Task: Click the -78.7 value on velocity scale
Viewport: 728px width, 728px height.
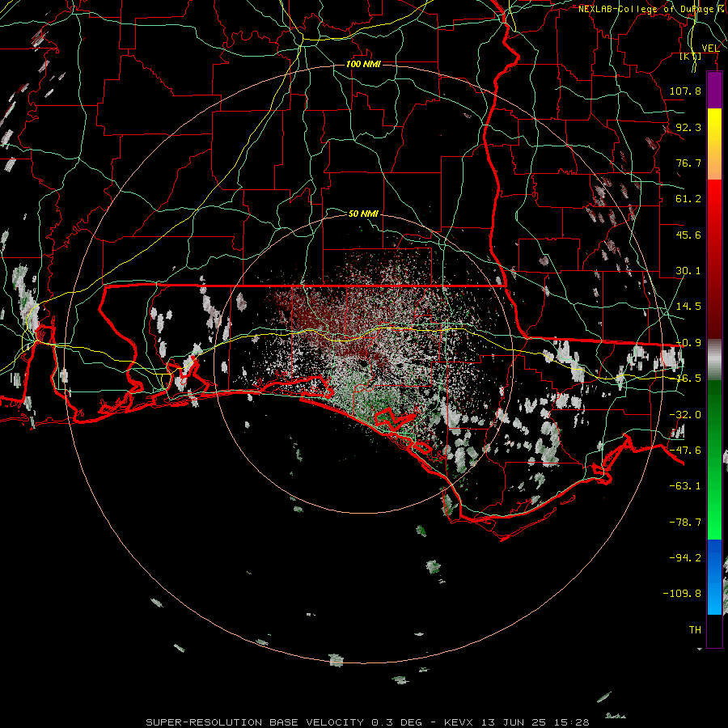Action: point(685,523)
